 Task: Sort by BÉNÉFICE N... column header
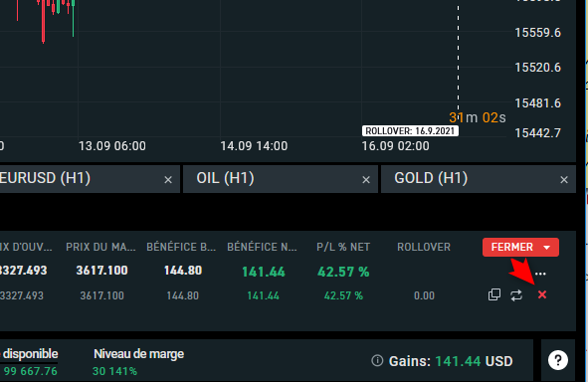coord(262,247)
